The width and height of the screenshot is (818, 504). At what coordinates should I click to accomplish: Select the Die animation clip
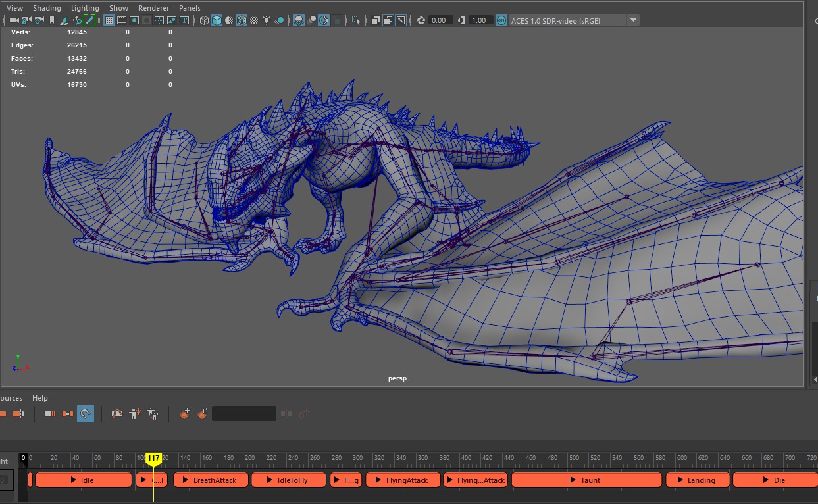(x=775, y=480)
